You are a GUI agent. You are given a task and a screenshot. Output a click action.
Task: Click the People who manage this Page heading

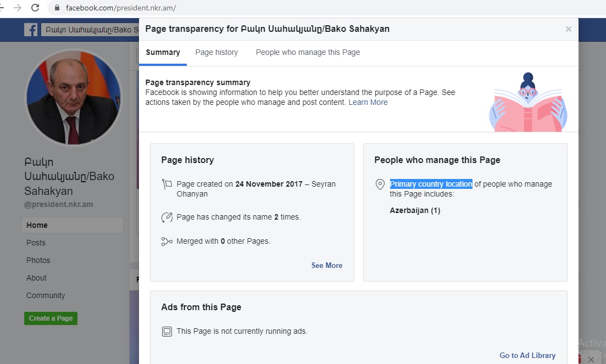tap(437, 160)
